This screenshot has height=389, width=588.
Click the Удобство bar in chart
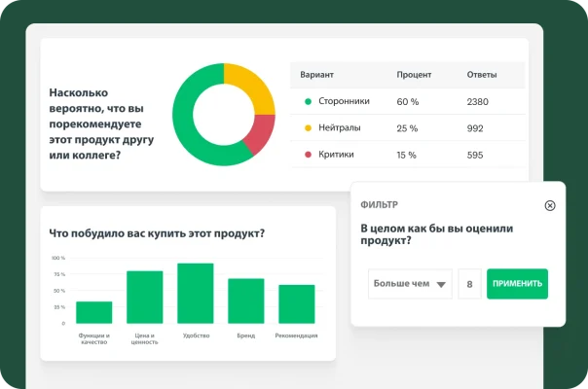(x=195, y=293)
